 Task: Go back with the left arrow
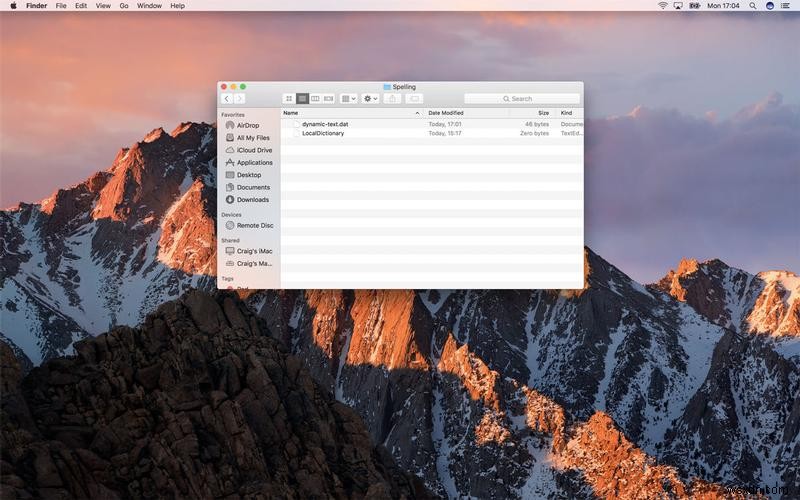227,99
